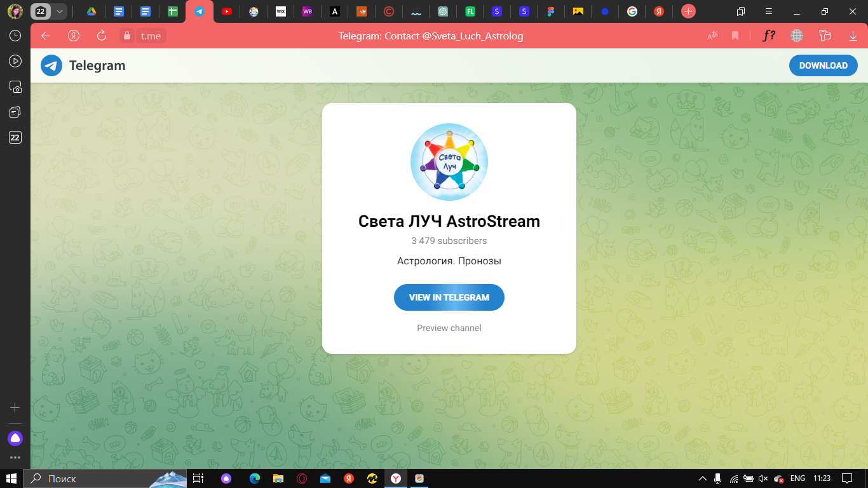Open the globe extension icon
The height and width of the screenshot is (488, 868).
(797, 36)
